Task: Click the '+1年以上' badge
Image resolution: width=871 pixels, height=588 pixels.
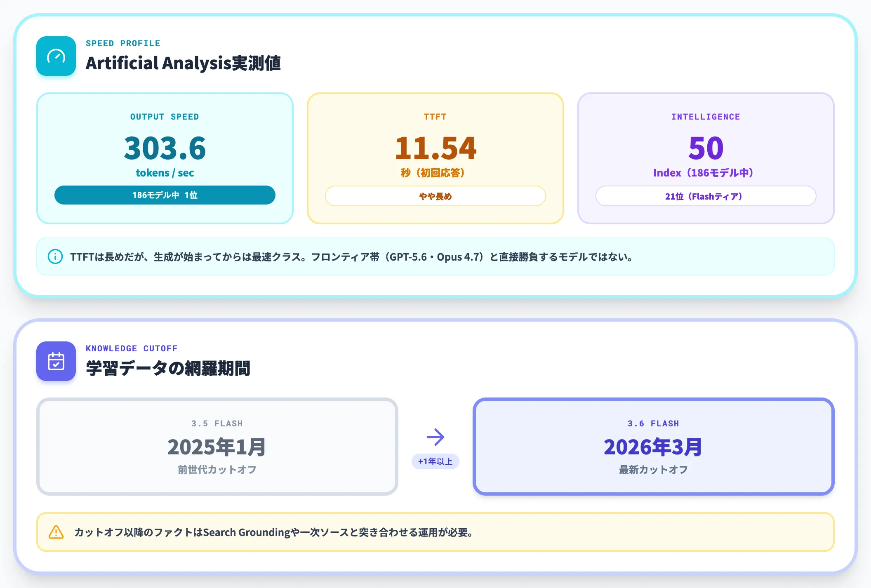Action: (x=435, y=461)
